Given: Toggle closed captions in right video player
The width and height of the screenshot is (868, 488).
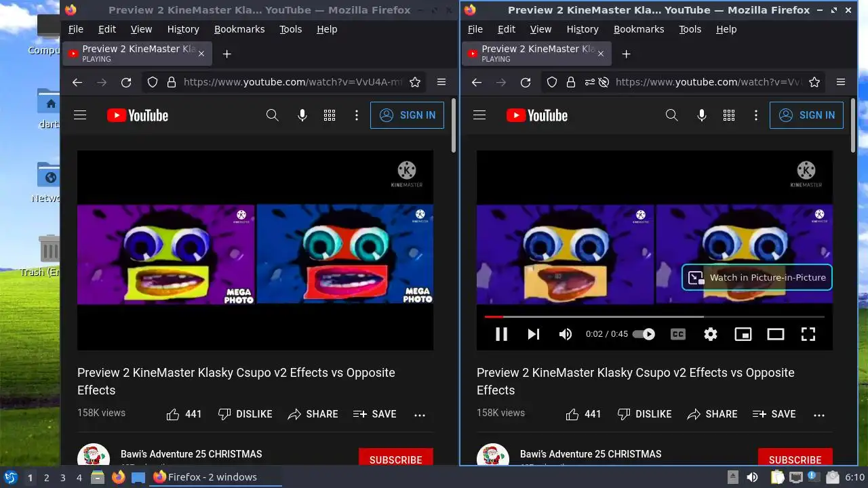Looking at the screenshot, I should coord(677,334).
